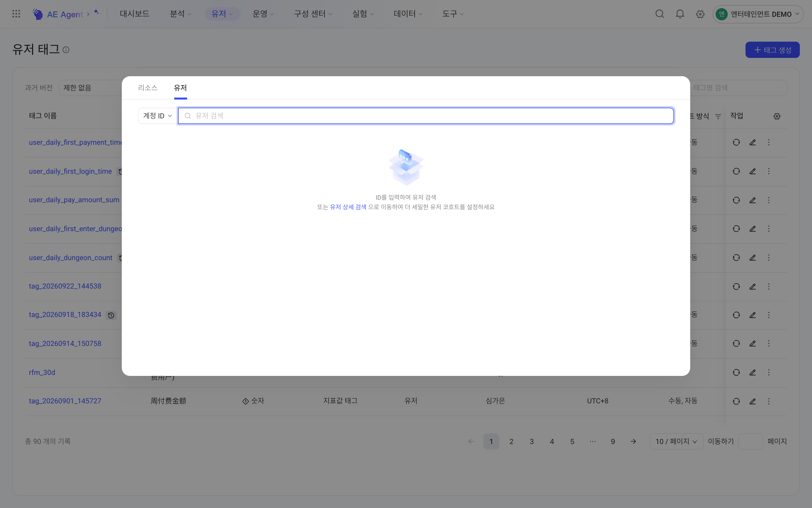Expand the 운영 menu
The height and width of the screenshot is (508, 812).
pos(263,14)
